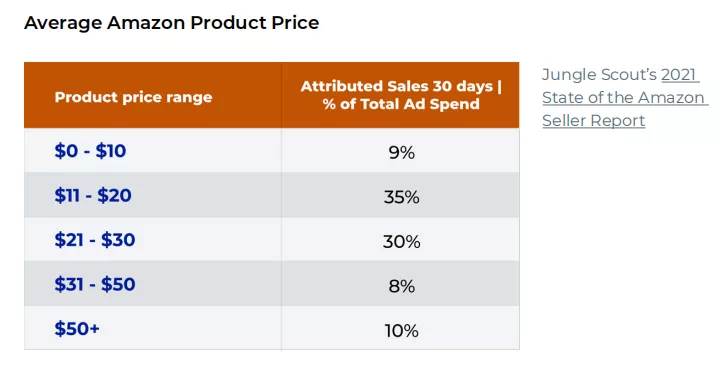Click the 9% ad spend value
This screenshot has height=372, width=721.
pos(401,153)
